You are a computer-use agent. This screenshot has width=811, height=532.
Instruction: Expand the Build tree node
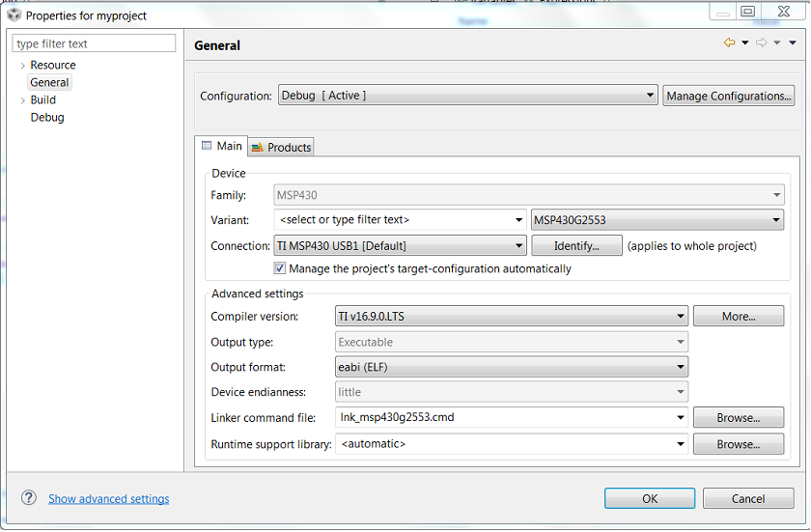click(22, 100)
